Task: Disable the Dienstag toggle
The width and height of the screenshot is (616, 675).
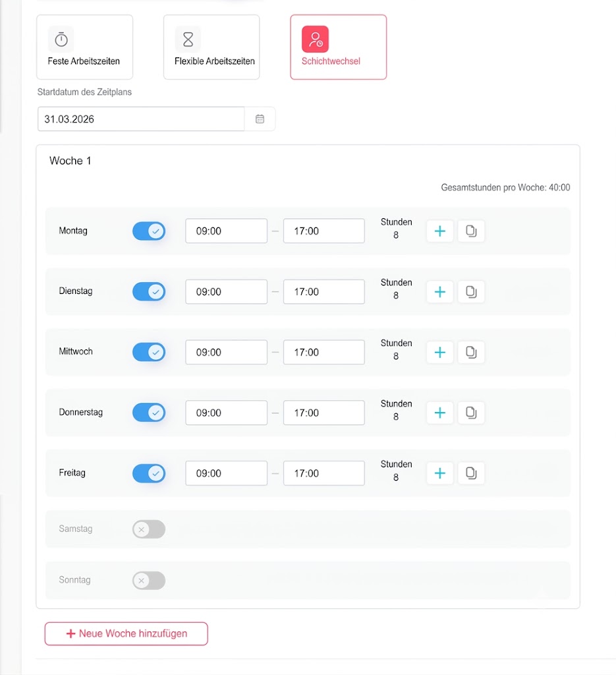Action: 149,292
